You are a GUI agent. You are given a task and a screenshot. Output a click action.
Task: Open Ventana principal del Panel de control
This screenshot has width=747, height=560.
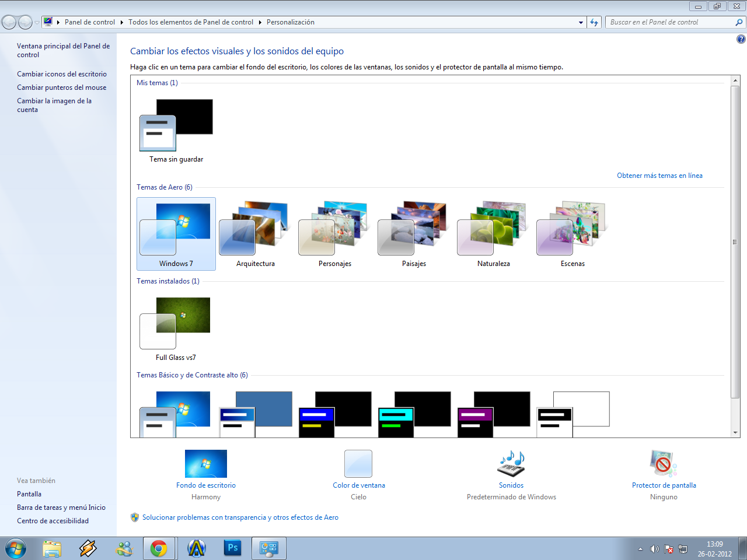click(x=63, y=50)
